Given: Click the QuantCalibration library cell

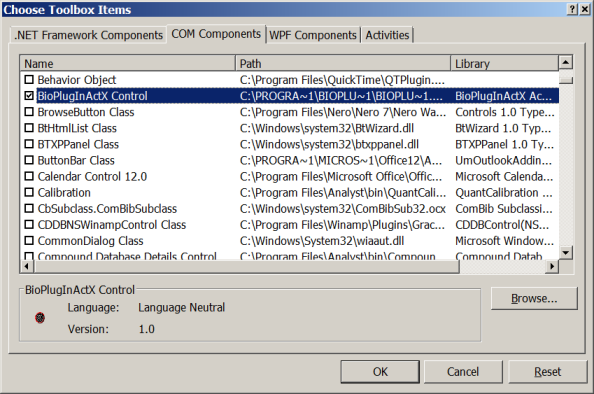Looking at the screenshot, I should pyautogui.click(x=504, y=192).
